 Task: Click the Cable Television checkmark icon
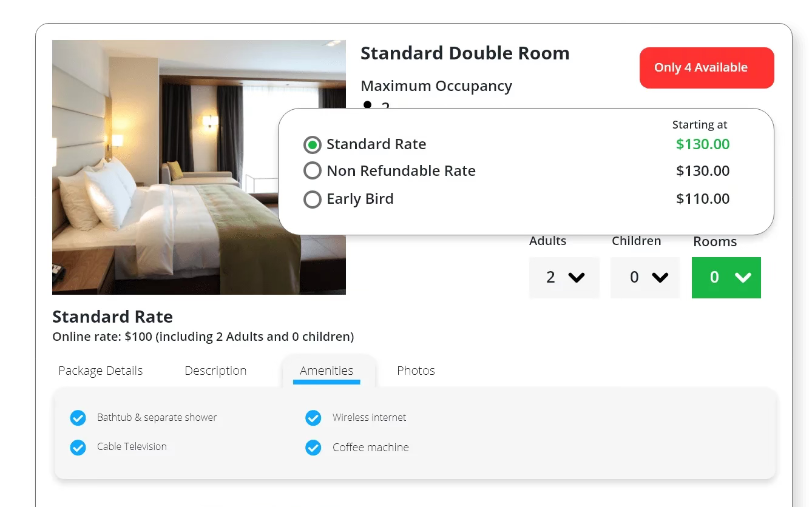tap(78, 448)
